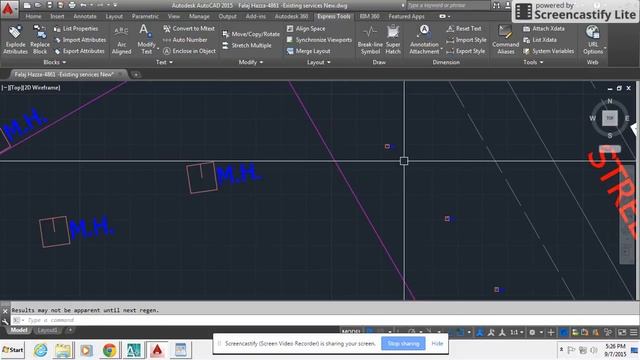Select the Stretch Multiple tool
The height and width of the screenshot is (360, 640).
(247, 46)
